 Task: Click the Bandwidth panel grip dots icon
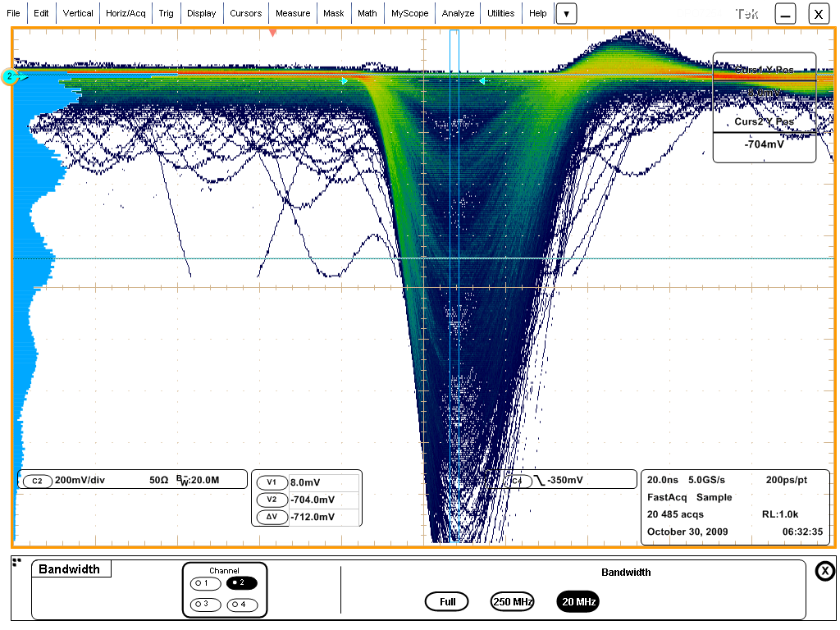coord(16,562)
